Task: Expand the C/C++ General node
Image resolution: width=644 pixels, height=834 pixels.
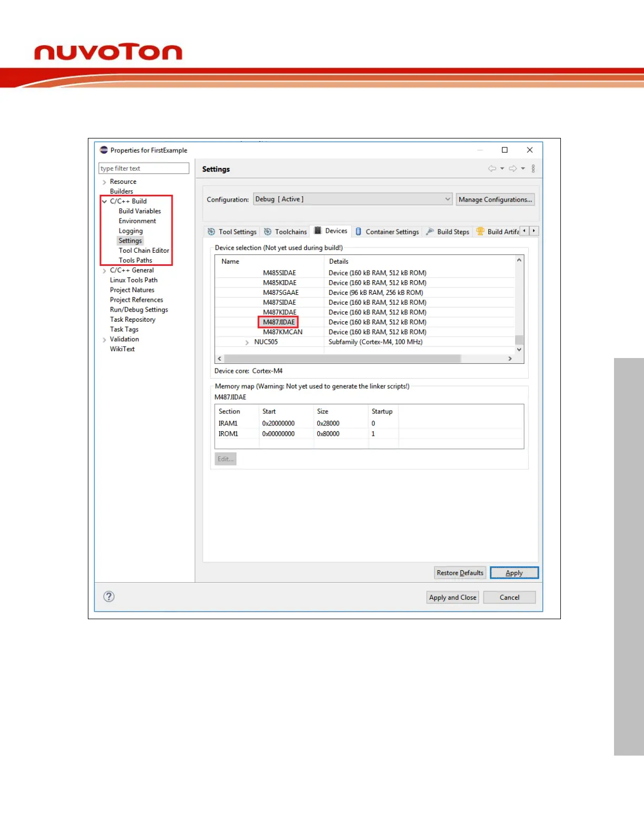Action: [104, 271]
